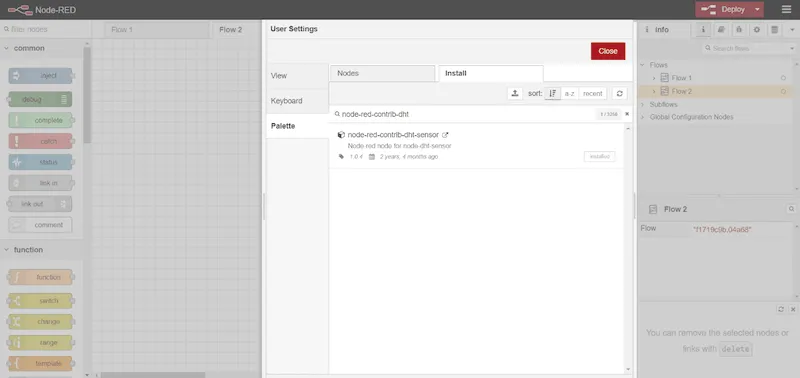Screen dimensions: 800x378
Task: Click the module list vertical scrollbar
Action: point(628,250)
